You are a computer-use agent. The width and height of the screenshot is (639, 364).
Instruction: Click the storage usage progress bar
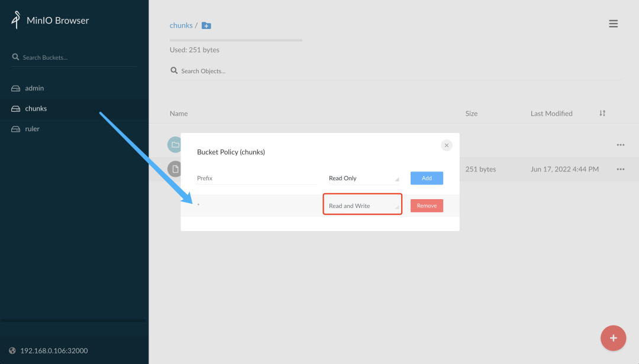[236, 40]
